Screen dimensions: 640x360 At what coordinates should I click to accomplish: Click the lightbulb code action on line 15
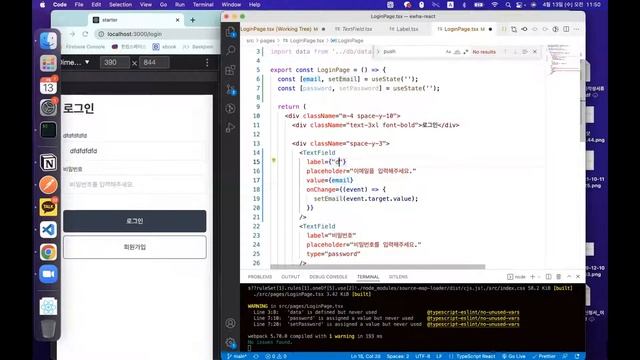(x=274, y=160)
